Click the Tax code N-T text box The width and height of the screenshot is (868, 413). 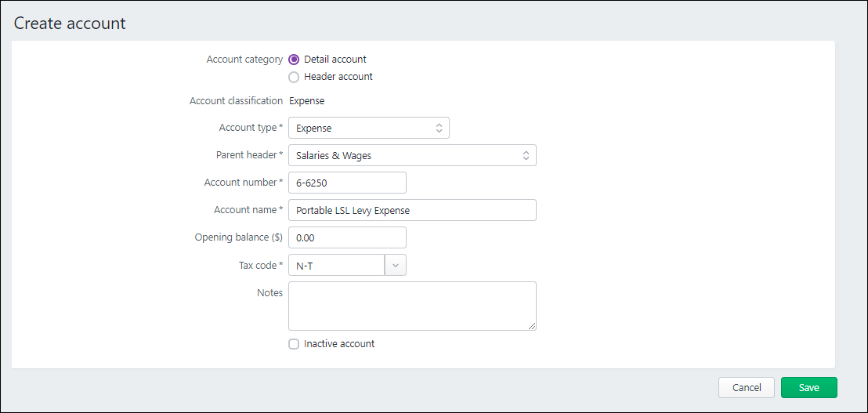tap(337, 266)
